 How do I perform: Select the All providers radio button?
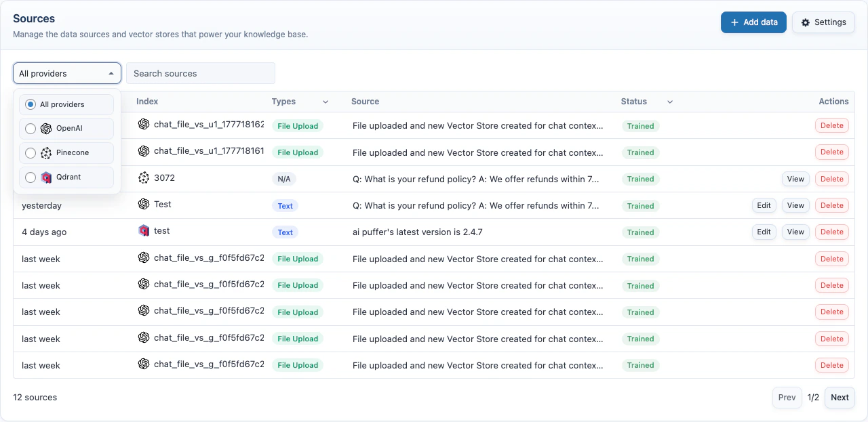coord(30,104)
